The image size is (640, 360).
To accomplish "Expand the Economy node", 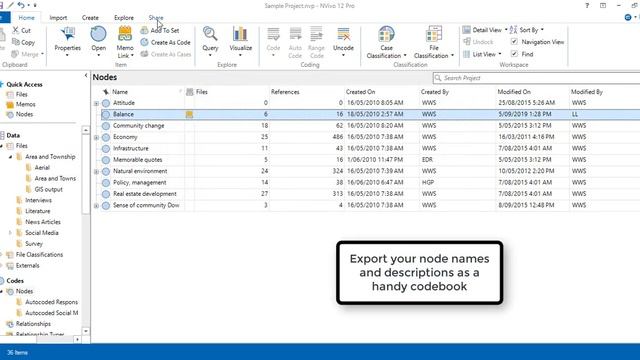I will (96, 138).
